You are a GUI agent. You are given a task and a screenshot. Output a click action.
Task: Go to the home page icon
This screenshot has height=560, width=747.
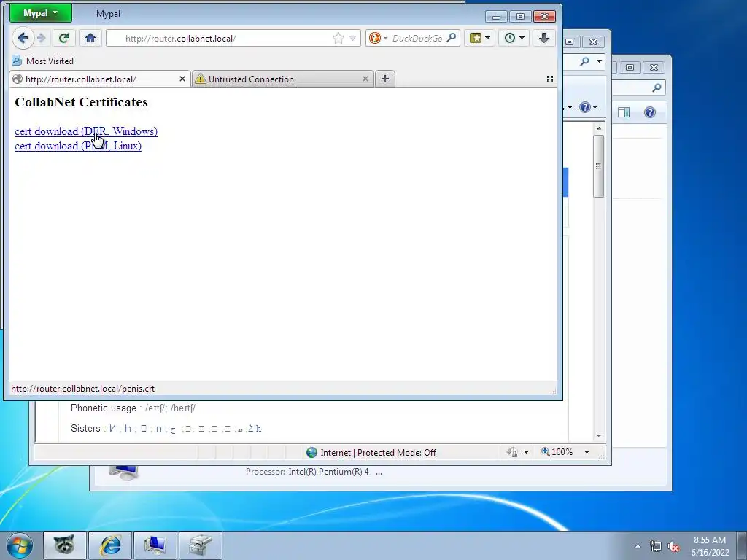click(x=90, y=38)
